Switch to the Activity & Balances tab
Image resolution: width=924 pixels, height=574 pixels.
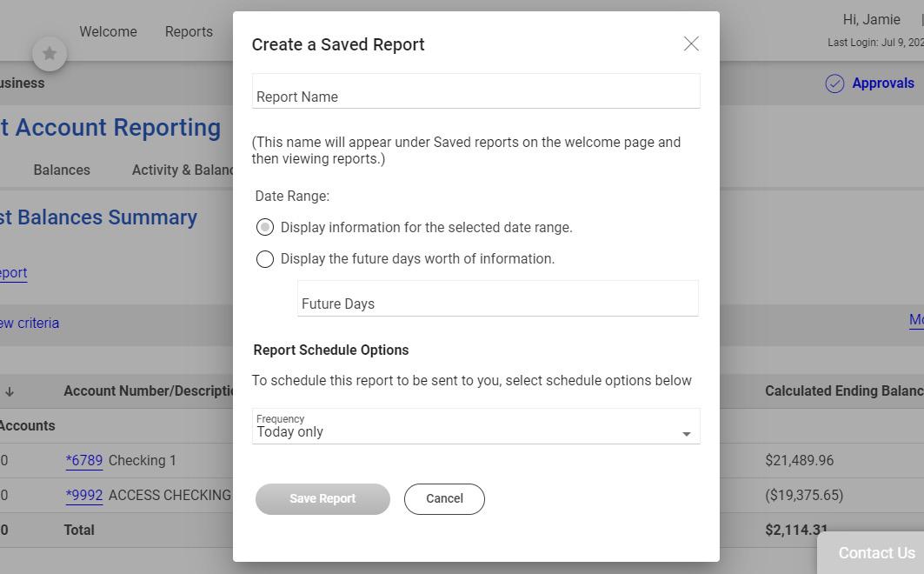182,170
